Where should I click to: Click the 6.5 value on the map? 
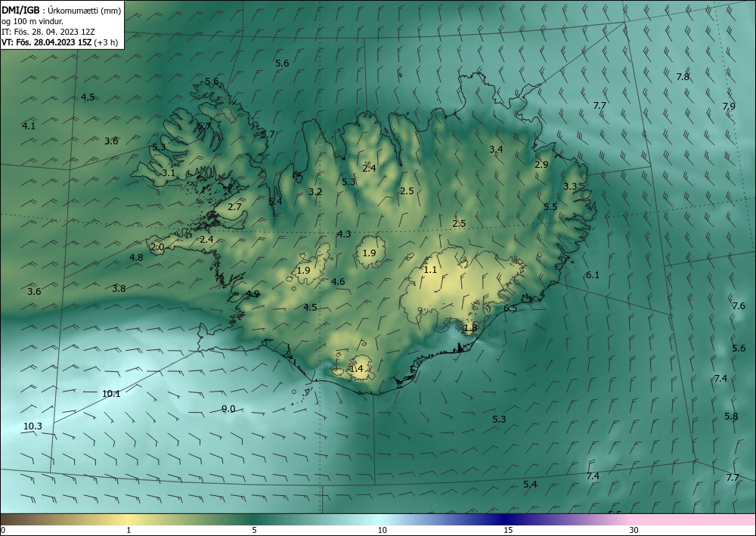pos(510,308)
